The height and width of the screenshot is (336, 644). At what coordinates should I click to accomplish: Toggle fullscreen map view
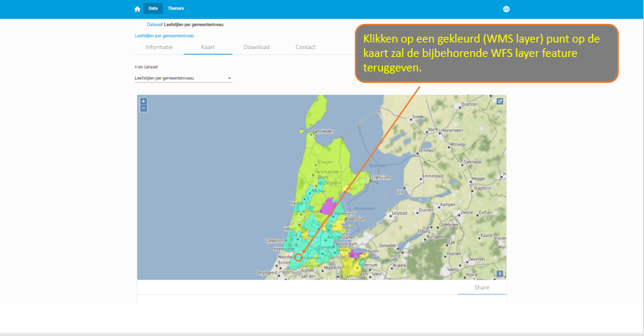[x=500, y=101]
